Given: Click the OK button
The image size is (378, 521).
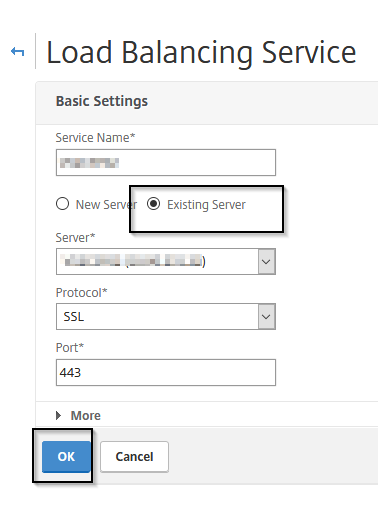Looking at the screenshot, I should point(66,457).
